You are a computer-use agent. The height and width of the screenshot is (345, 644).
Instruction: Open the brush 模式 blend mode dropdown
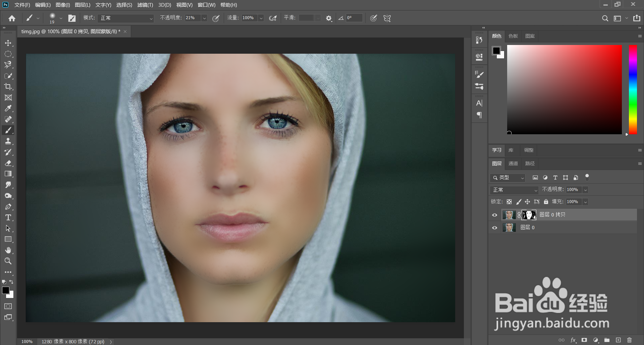pos(126,18)
